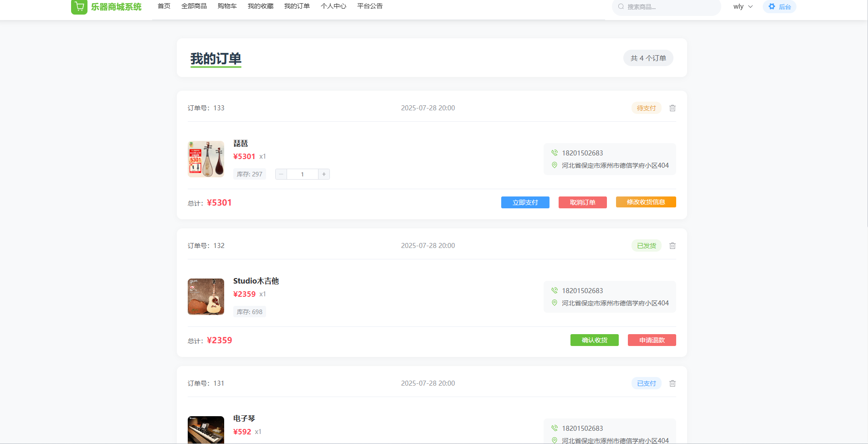Increase 琵琶 quantity with plus button
The image size is (868, 444).
coord(324,174)
